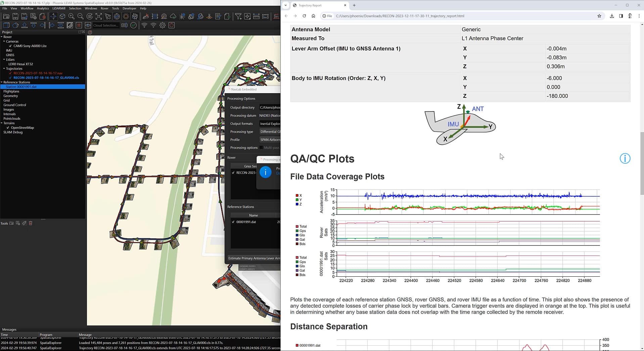Image resolution: width=644 pixels, height=351 pixels.
Task: Open the Processing datum NAD83 dropdown
Action: coord(270,115)
